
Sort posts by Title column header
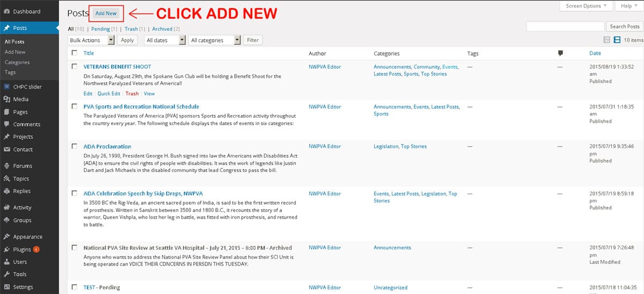pyautogui.click(x=89, y=53)
